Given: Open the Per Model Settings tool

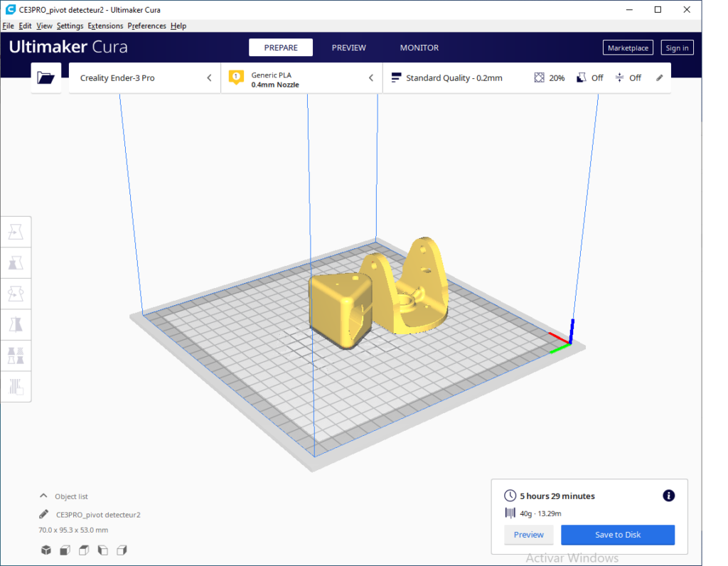Looking at the screenshot, I should tap(16, 356).
